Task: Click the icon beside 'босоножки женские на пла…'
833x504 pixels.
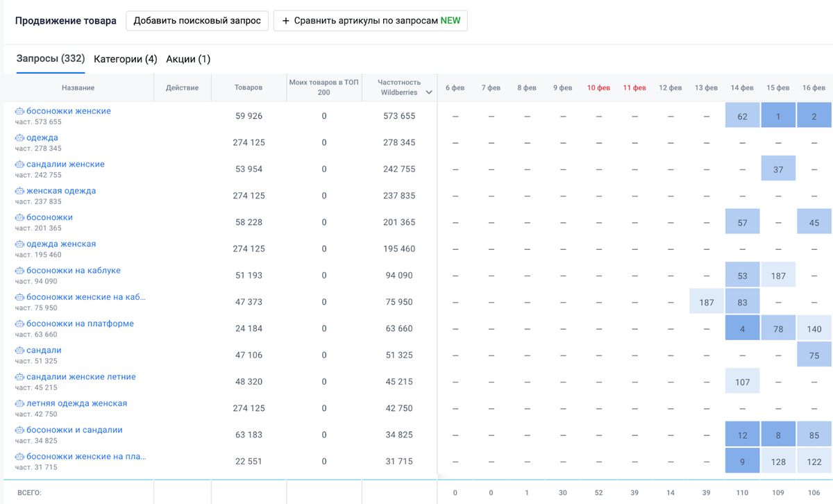Action: (19, 457)
